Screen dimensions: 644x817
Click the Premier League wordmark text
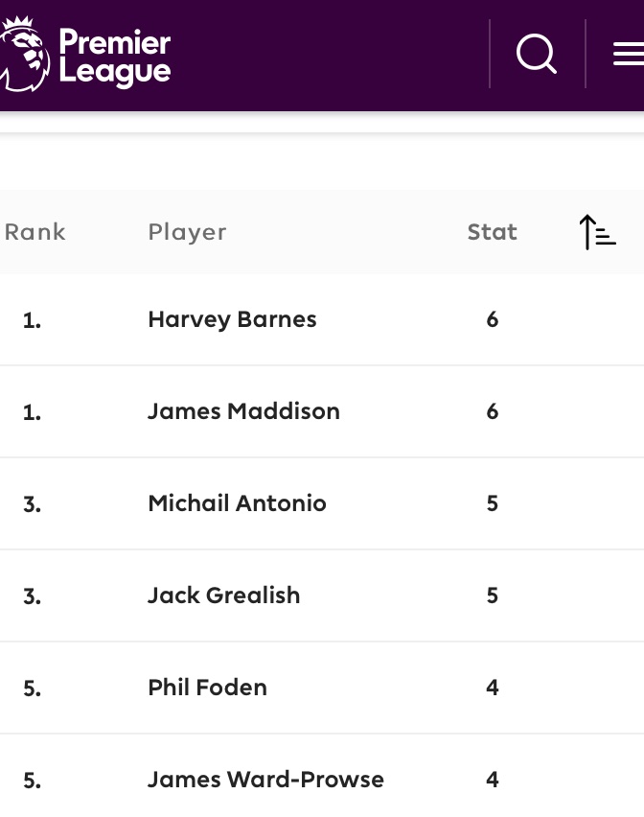(x=115, y=57)
